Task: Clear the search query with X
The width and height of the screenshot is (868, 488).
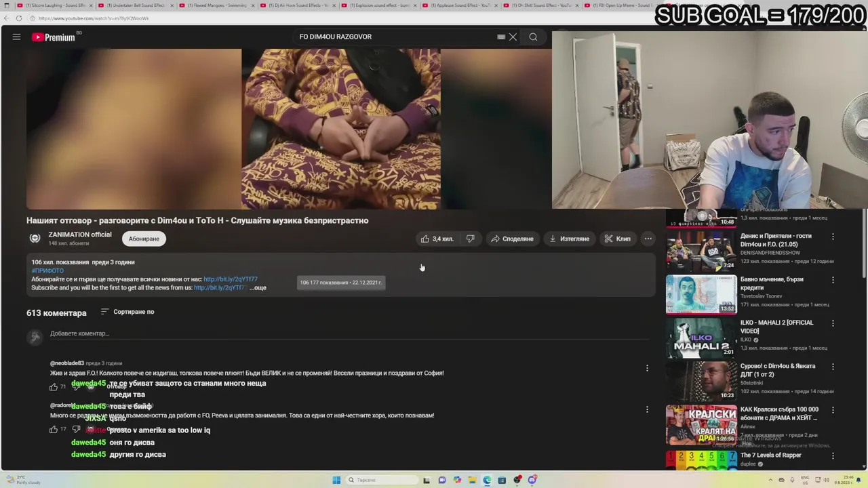Action: (513, 37)
